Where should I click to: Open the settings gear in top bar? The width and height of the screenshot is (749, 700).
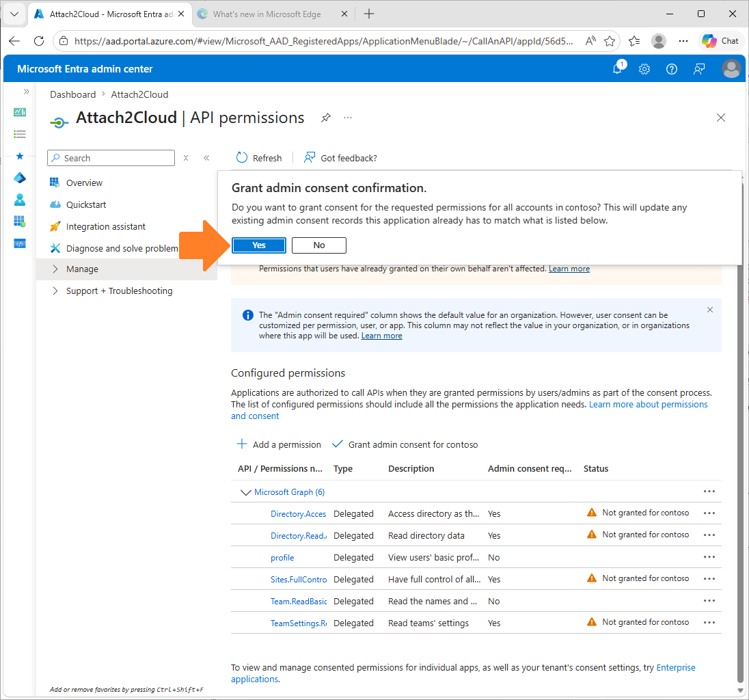tap(644, 68)
